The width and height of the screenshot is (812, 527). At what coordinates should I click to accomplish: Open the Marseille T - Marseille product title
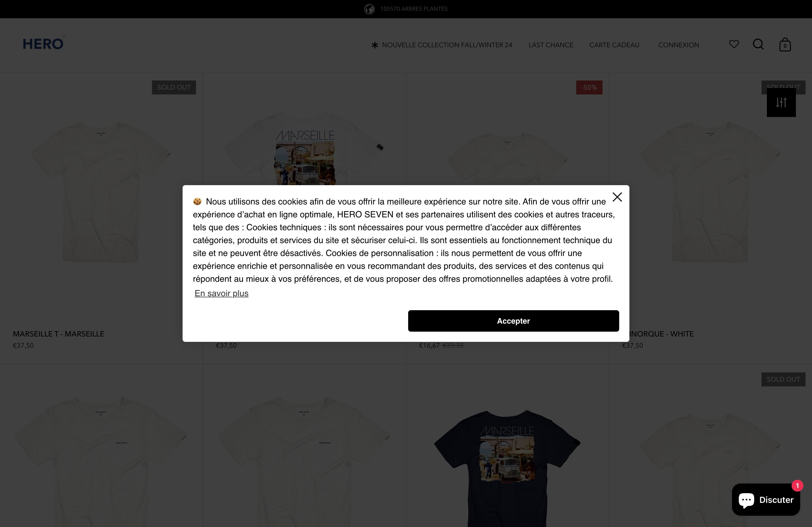click(59, 334)
